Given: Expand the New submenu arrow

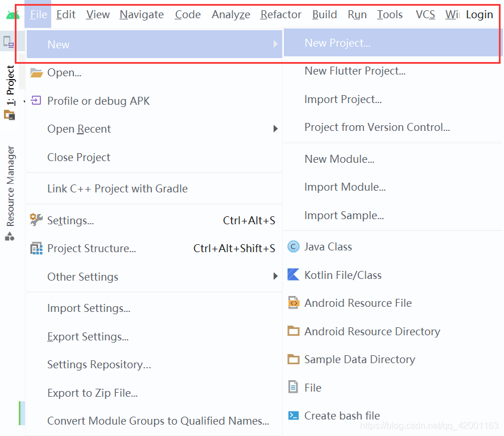Looking at the screenshot, I should pyautogui.click(x=275, y=44).
